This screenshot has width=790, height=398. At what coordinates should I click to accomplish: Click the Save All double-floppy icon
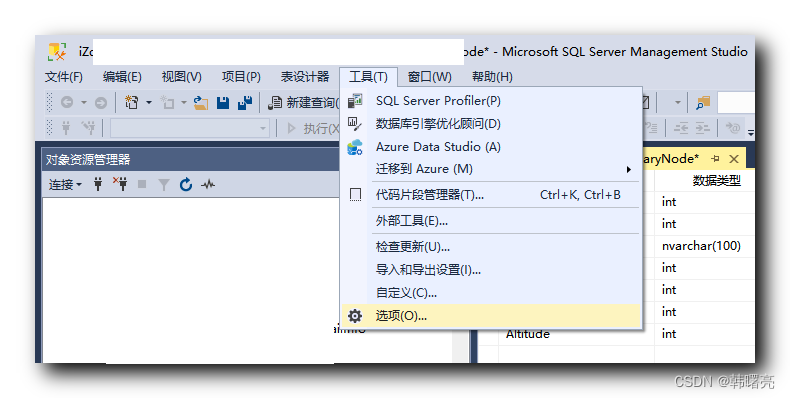point(245,103)
